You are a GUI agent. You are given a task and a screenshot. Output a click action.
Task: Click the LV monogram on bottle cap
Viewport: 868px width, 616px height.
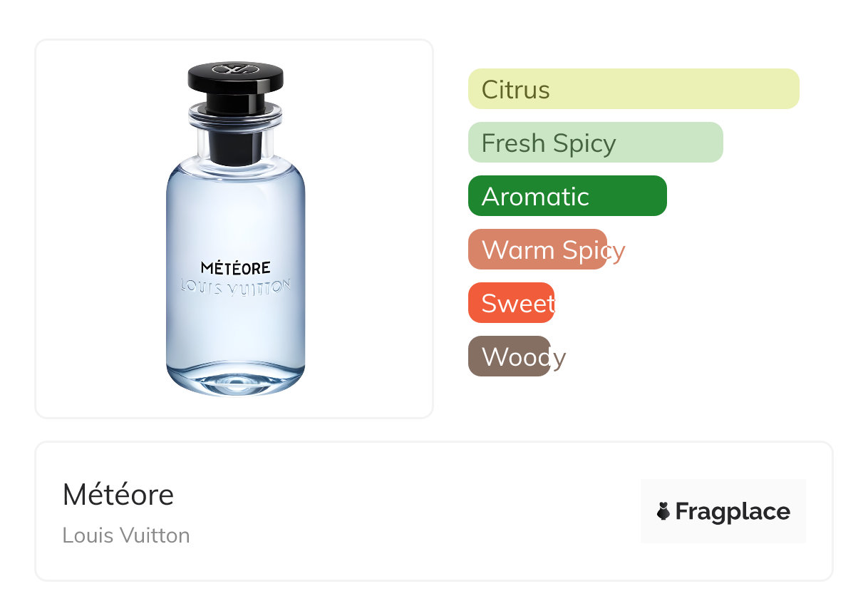tap(235, 70)
